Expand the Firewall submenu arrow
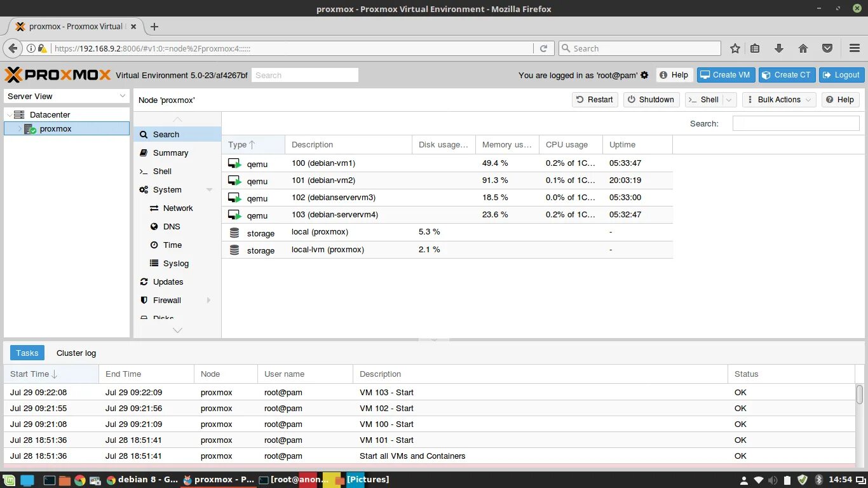The width and height of the screenshot is (868, 488). pos(208,301)
